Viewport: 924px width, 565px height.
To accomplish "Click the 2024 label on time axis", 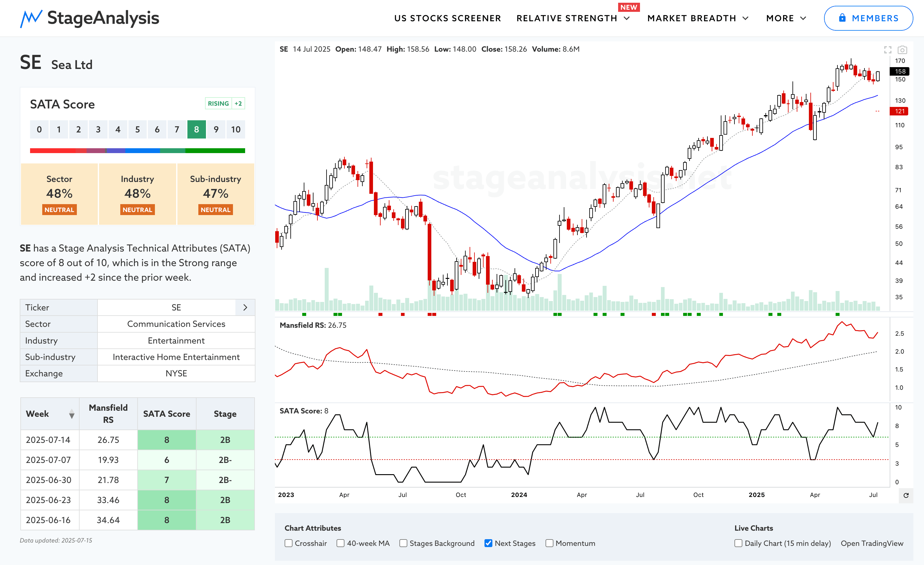I will [x=519, y=495].
